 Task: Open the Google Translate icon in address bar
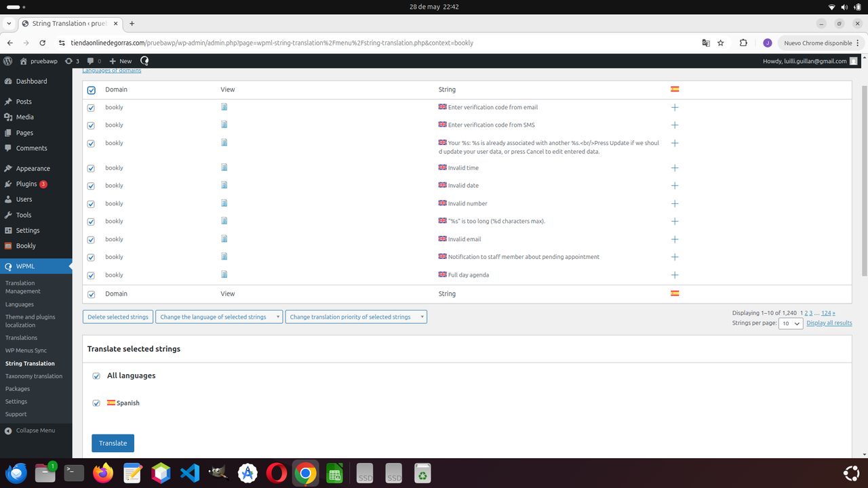(x=706, y=43)
